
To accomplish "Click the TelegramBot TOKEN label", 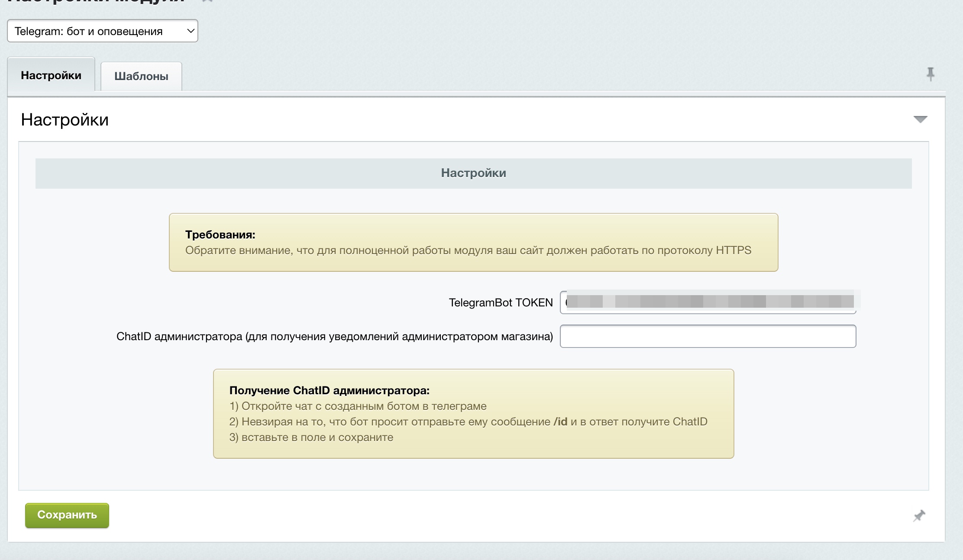I will pyautogui.click(x=501, y=303).
